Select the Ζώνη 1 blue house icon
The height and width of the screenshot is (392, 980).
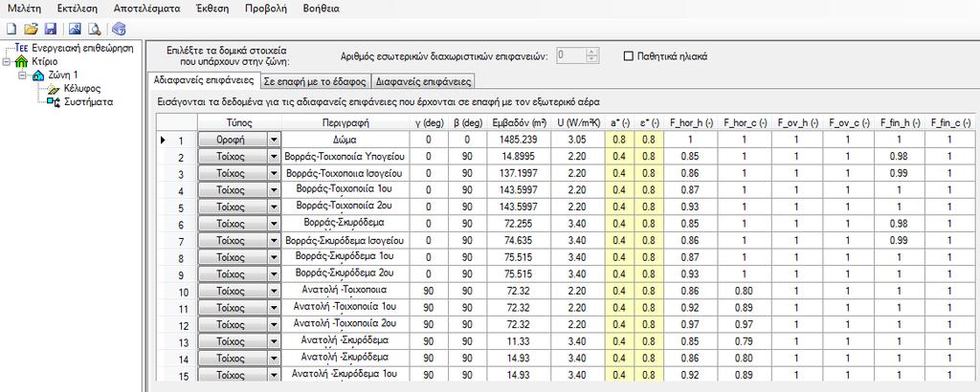click(38, 75)
